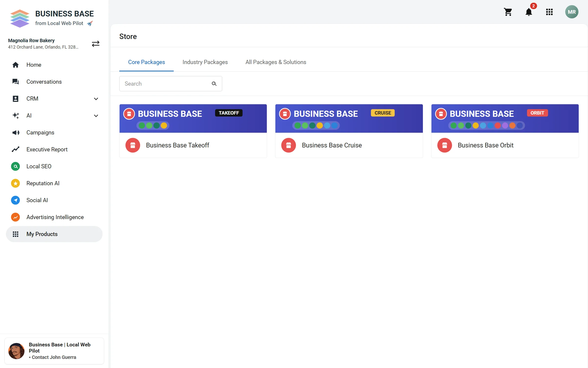Click the AI sparkle icon
Image resolution: width=588 pixels, height=368 pixels.
pyautogui.click(x=15, y=116)
